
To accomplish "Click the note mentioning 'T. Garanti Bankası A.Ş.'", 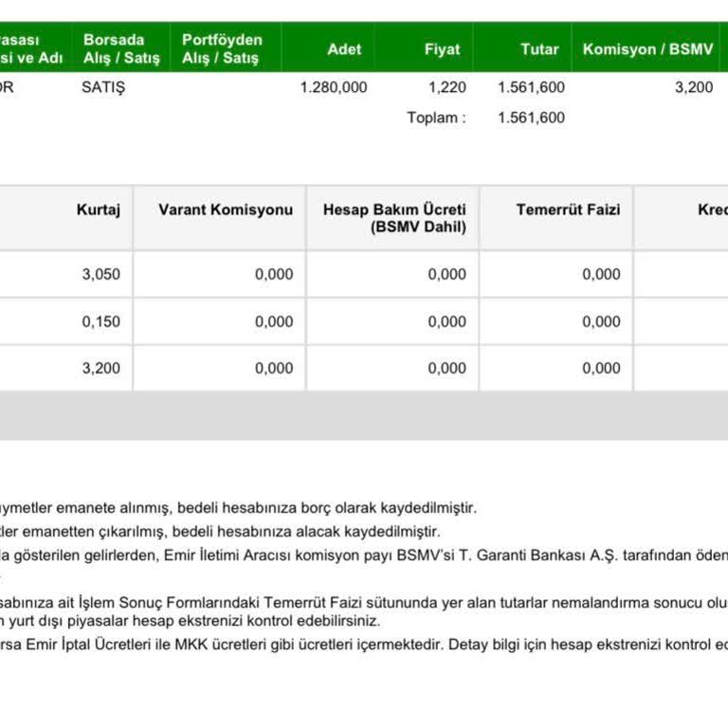I will click(364, 555).
